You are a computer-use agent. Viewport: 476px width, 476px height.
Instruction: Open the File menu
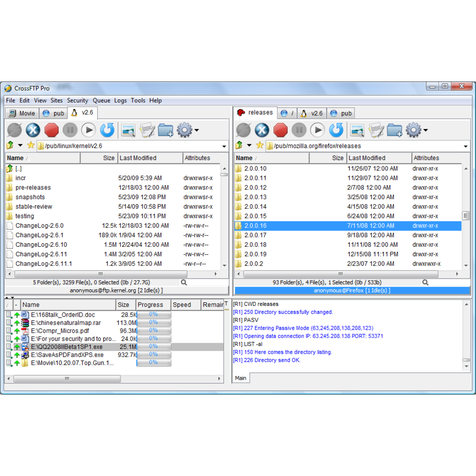coord(10,100)
